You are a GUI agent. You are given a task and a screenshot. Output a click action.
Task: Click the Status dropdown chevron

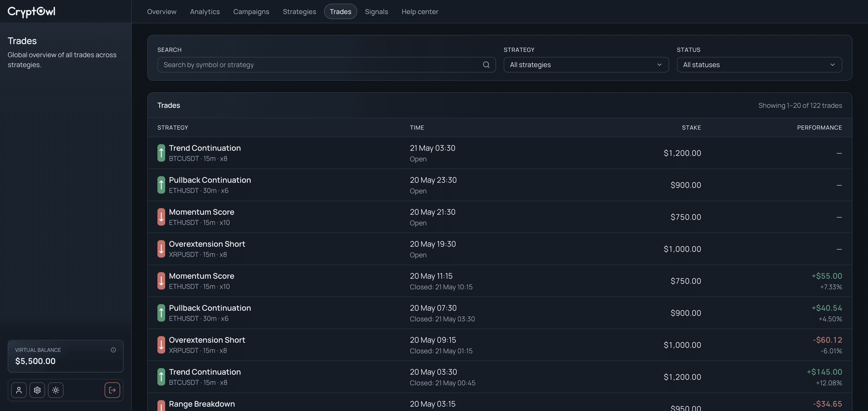tap(832, 65)
